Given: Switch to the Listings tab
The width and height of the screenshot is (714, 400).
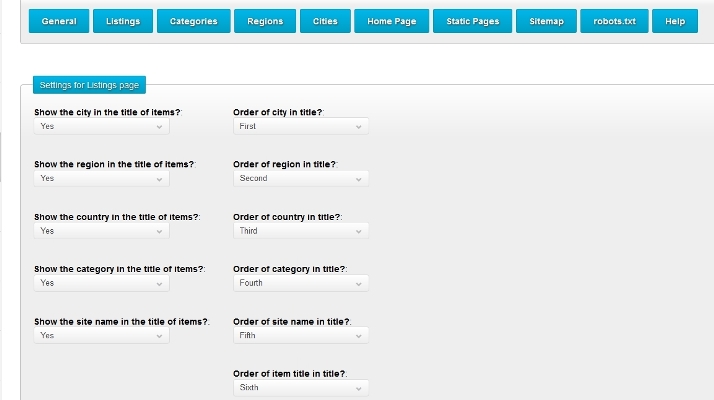Looking at the screenshot, I should coord(123,21).
